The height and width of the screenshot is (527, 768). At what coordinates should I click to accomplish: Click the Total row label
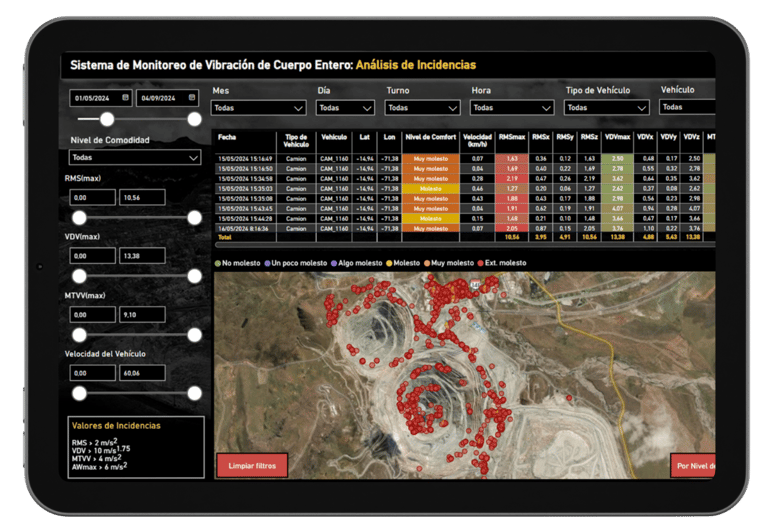225,237
